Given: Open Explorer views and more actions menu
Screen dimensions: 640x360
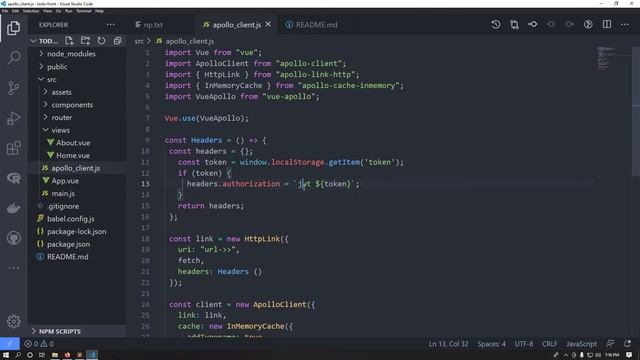Looking at the screenshot, I should [x=111, y=25].
